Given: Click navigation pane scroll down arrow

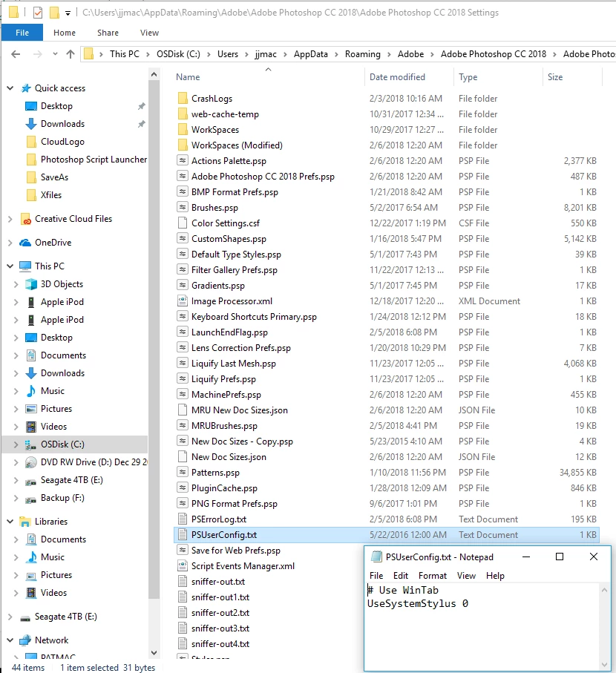Looking at the screenshot, I should point(154,653).
